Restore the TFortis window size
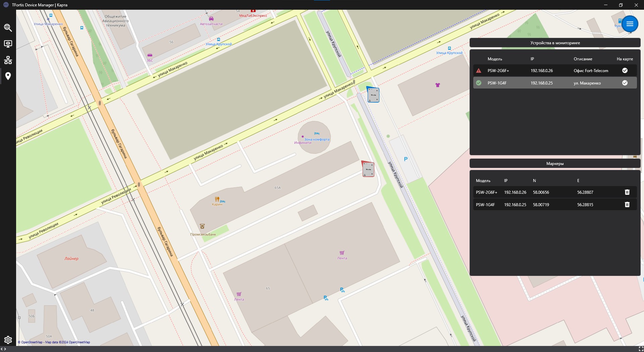 click(621, 5)
